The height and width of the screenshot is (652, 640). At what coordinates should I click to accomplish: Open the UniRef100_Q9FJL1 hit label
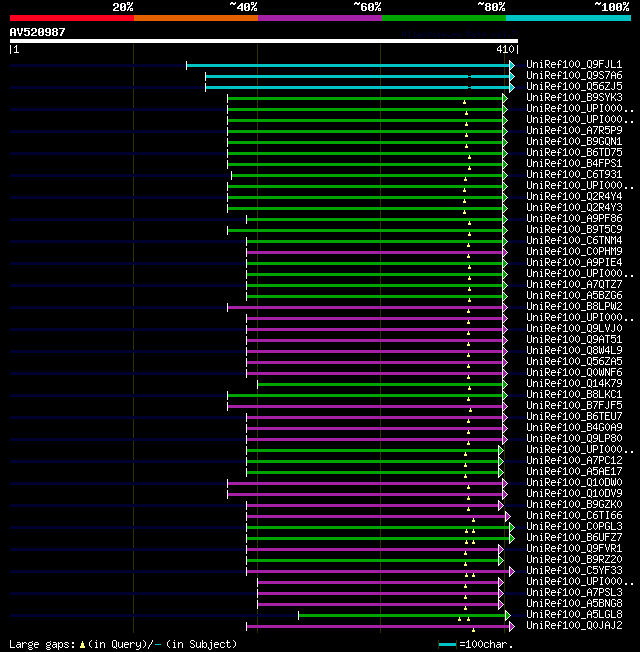pos(574,64)
